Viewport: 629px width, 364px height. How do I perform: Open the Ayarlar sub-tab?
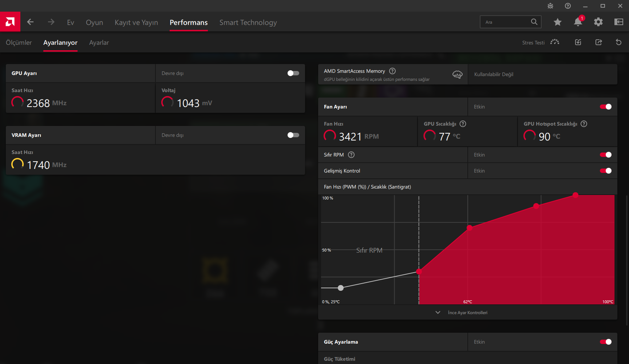tap(99, 43)
